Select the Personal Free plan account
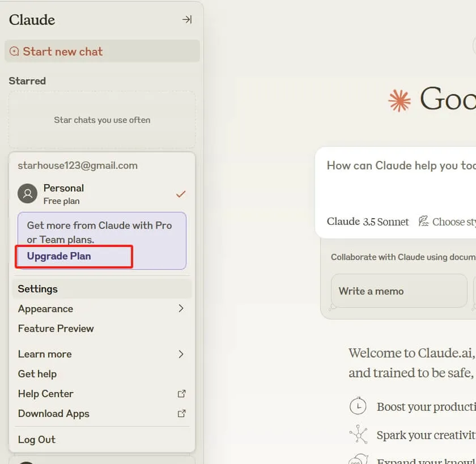 [102, 194]
